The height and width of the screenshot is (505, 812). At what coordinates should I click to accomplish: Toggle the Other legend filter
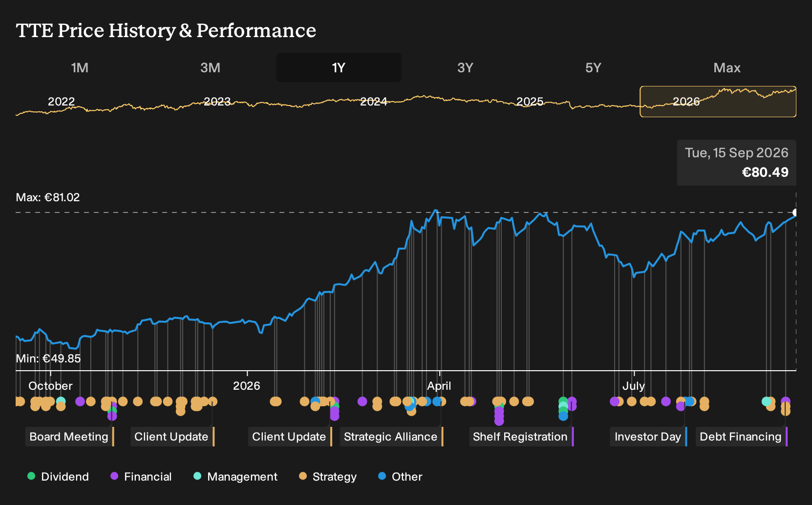[x=400, y=477]
